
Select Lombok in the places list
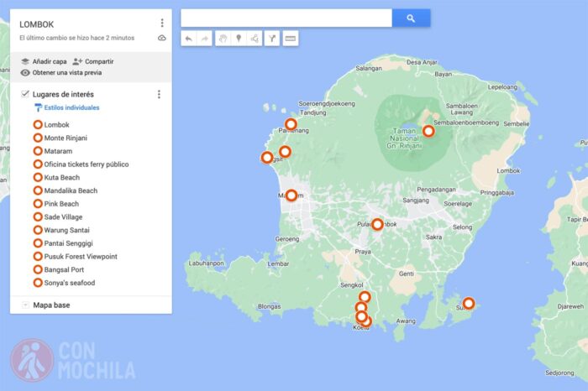pyautogui.click(x=52, y=125)
